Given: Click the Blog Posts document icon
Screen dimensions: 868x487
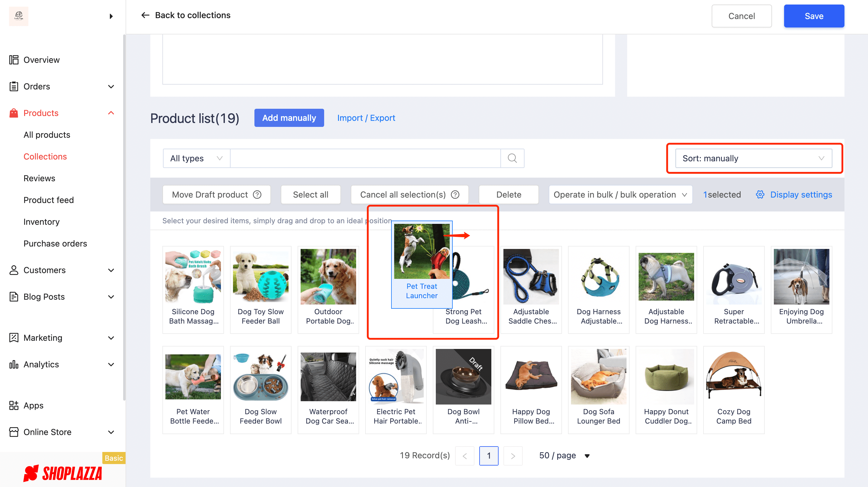Looking at the screenshot, I should tap(14, 297).
